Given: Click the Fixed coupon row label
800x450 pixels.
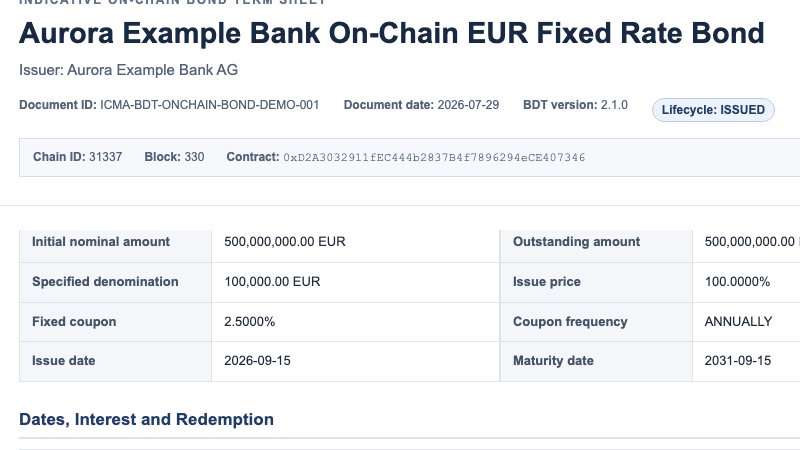Looking at the screenshot, I should (x=74, y=321).
